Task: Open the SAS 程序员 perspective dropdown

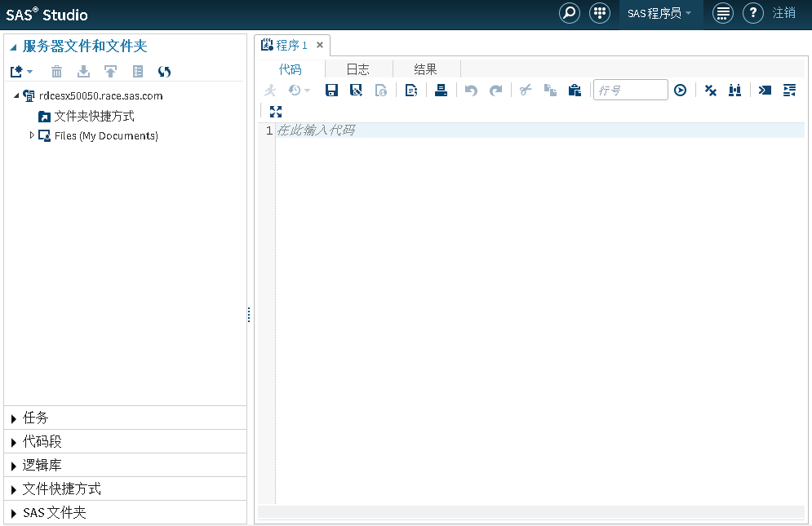Action: click(x=659, y=14)
